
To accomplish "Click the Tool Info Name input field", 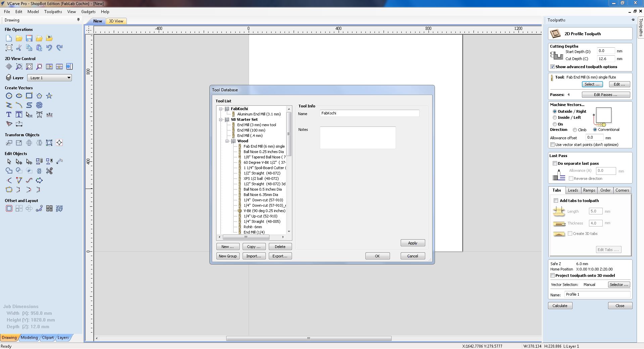I will (369, 113).
